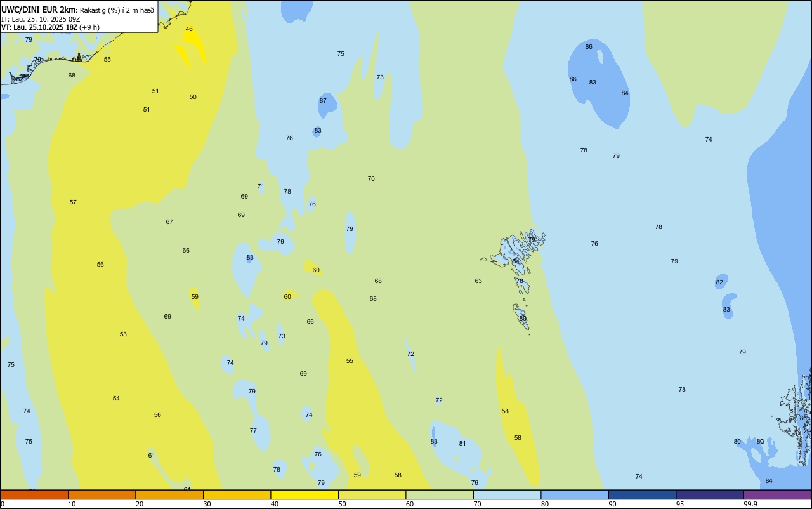Click the color scale tick label 30
This screenshot has height=509, width=812.
coord(207,504)
